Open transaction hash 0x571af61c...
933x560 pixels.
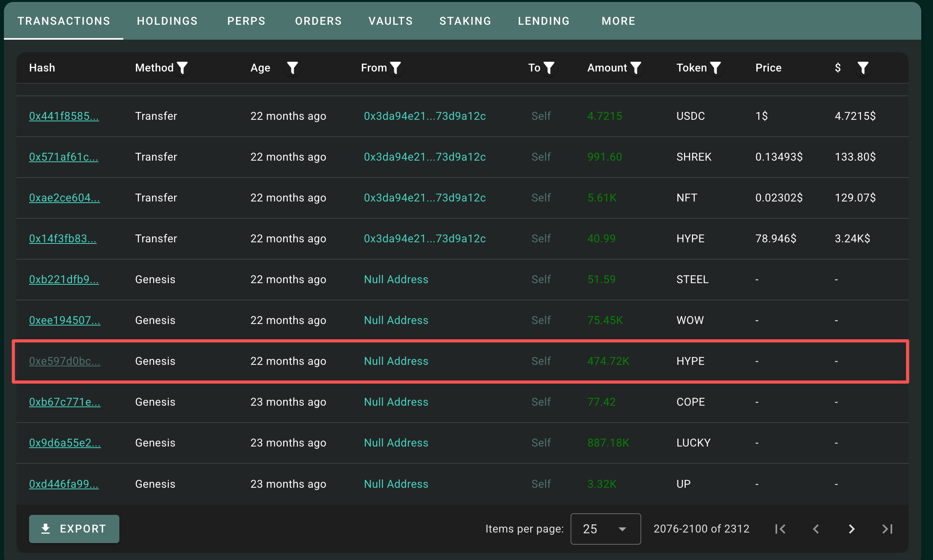(x=64, y=157)
